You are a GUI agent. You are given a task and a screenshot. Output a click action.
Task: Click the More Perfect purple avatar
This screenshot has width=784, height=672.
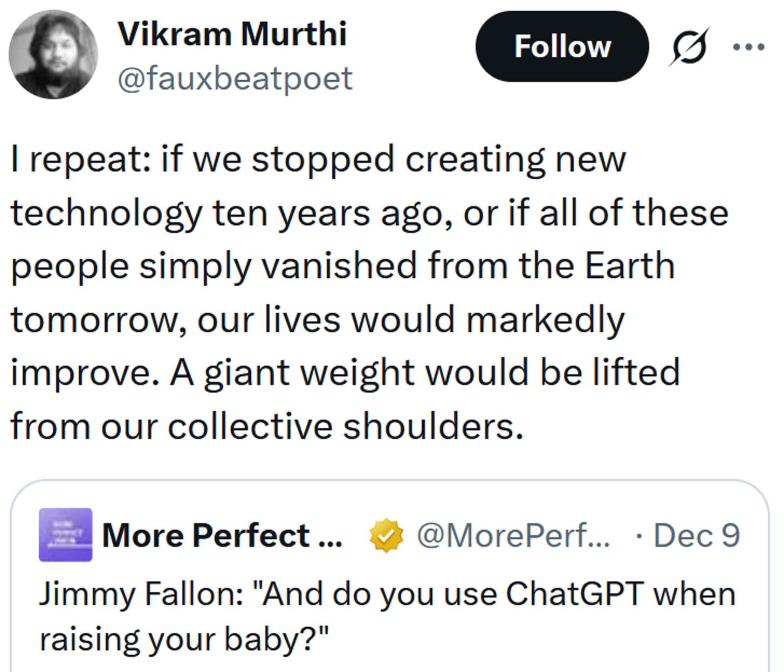(x=65, y=534)
